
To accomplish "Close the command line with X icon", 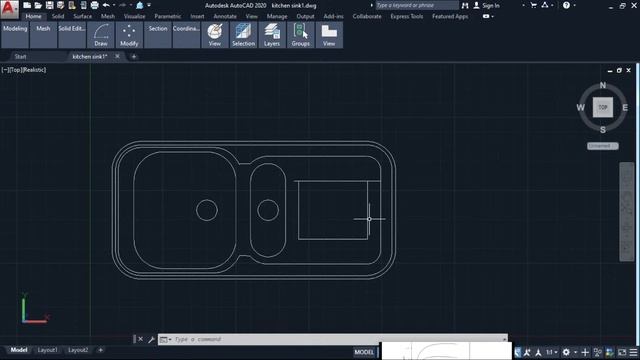I will tap(140, 339).
